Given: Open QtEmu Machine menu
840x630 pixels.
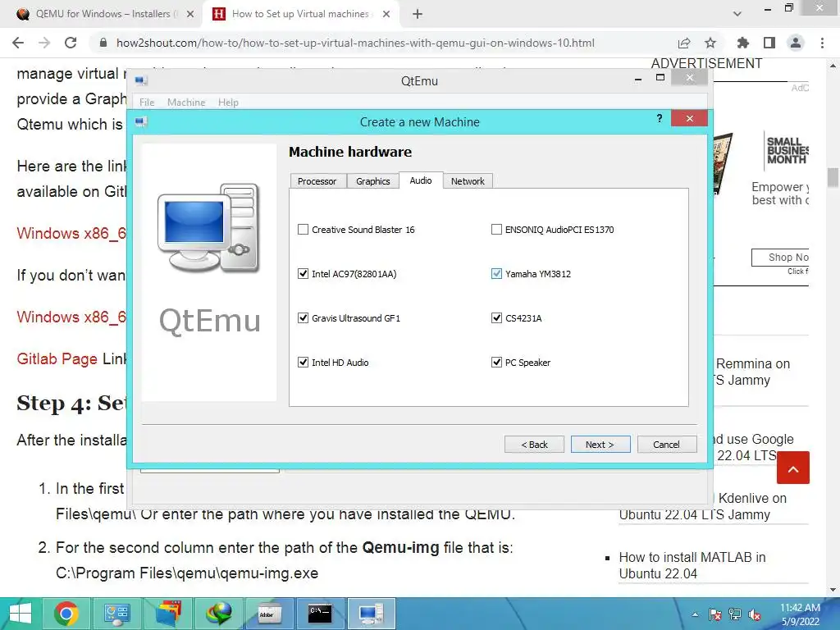Looking at the screenshot, I should pos(186,102).
